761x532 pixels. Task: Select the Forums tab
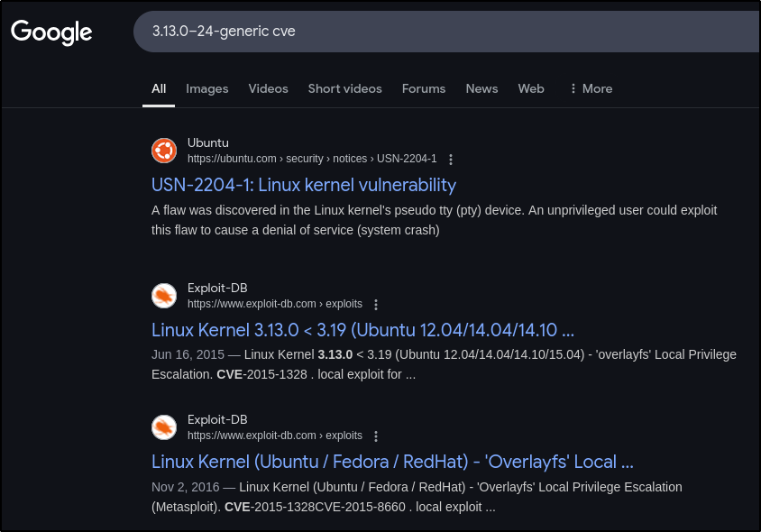point(424,88)
